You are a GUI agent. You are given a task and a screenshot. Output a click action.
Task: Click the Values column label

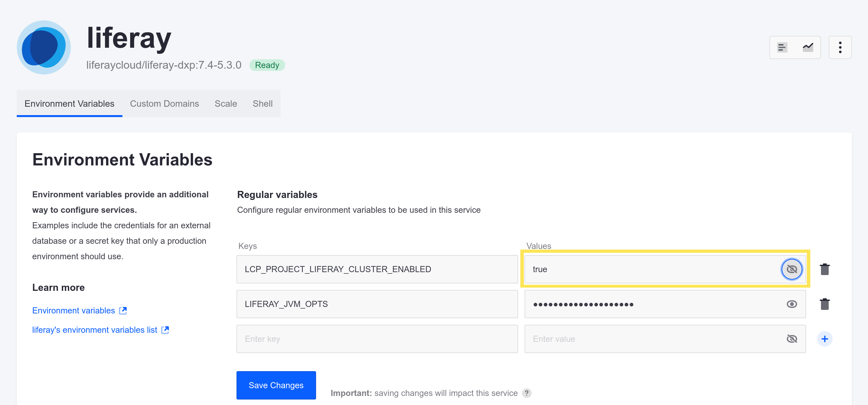coord(538,246)
